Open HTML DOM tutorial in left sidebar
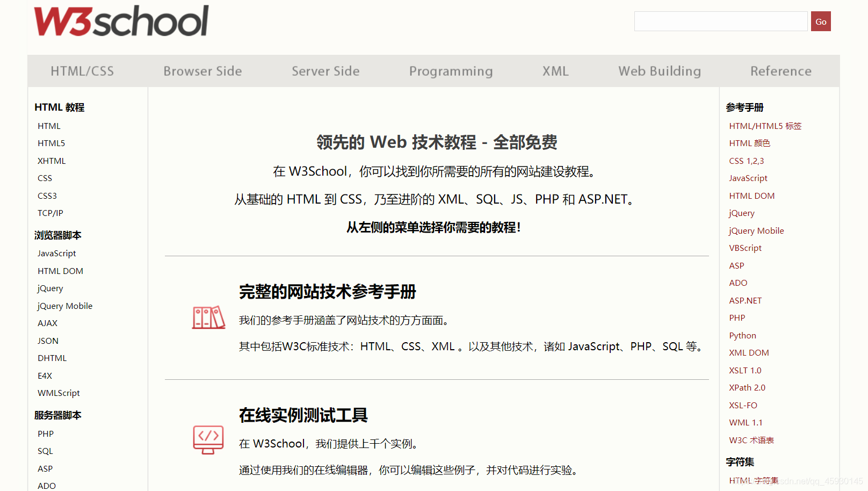This screenshot has height=491, width=868. 60,271
